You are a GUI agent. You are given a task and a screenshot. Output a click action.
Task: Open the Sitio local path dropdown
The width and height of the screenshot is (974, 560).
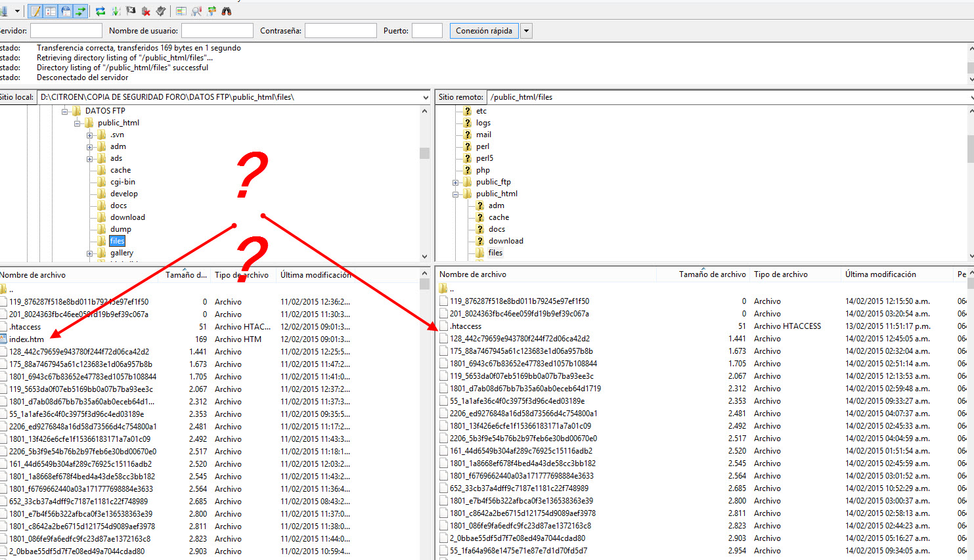[x=426, y=97]
